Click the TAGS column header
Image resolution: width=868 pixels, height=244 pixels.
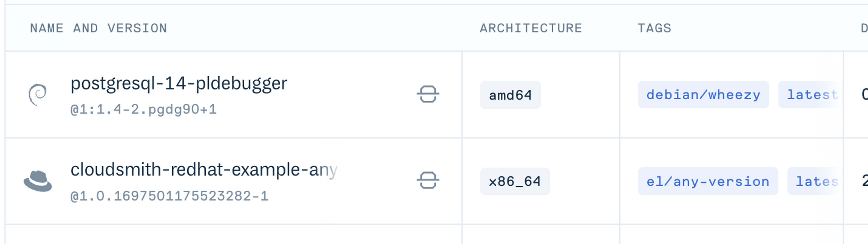click(x=654, y=28)
